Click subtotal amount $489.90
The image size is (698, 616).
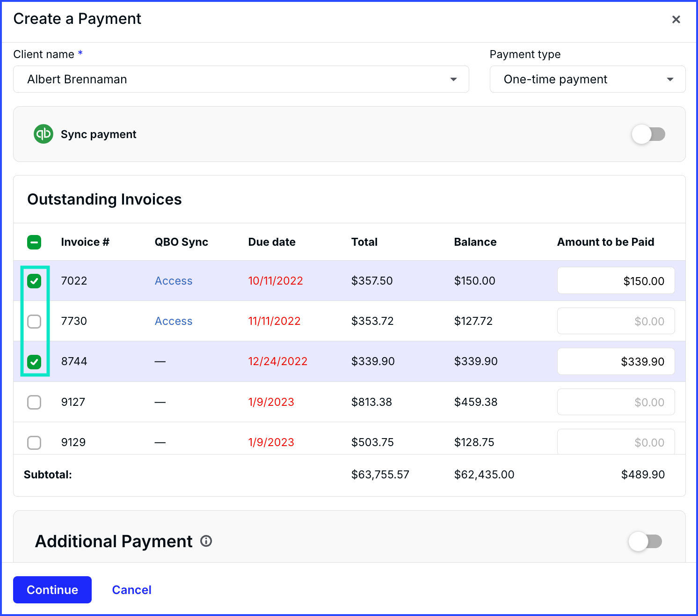pos(643,475)
